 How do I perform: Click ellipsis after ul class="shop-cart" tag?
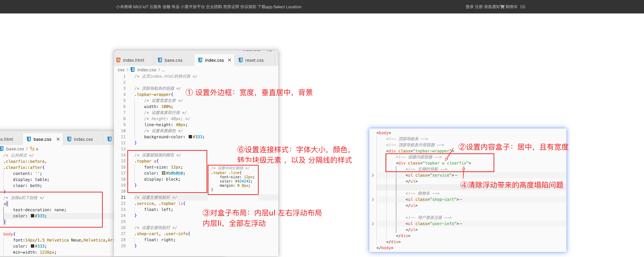coord(461,199)
